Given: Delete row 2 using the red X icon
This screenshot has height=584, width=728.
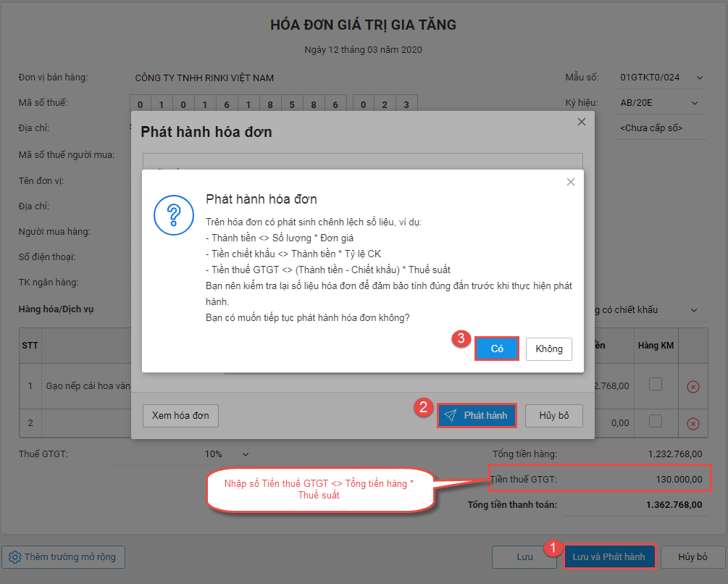Looking at the screenshot, I should [693, 423].
